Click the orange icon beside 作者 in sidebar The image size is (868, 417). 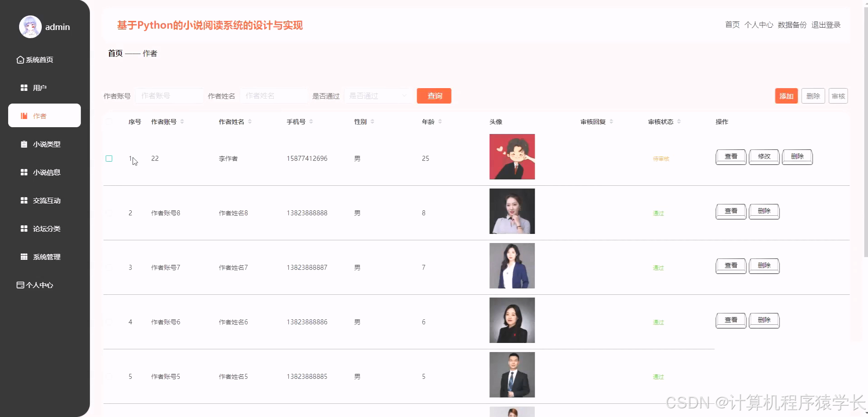point(24,116)
